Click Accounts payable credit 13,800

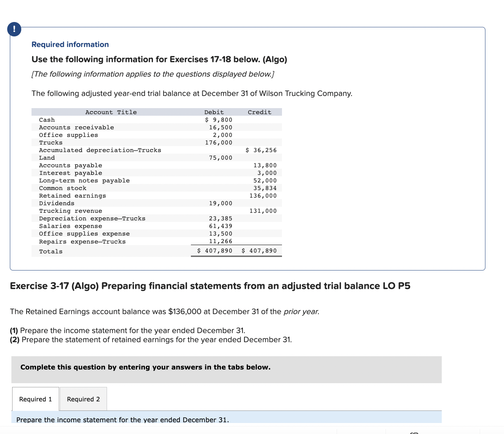pos(265,165)
